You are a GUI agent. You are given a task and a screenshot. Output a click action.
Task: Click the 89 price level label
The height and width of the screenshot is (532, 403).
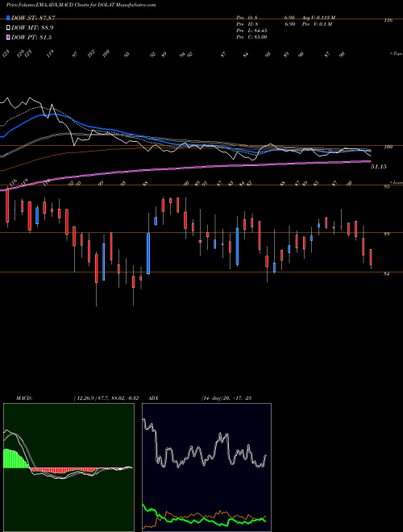[x=386, y=234]
